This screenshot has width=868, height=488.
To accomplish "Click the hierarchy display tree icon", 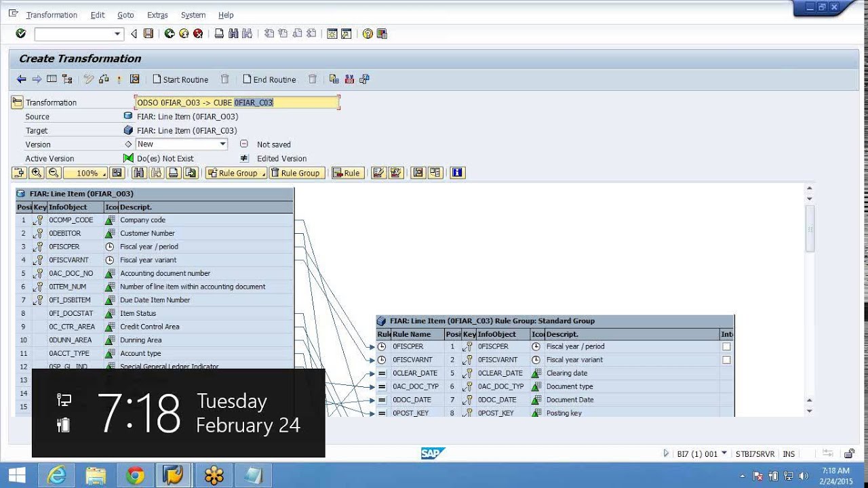I will point(67,79).
